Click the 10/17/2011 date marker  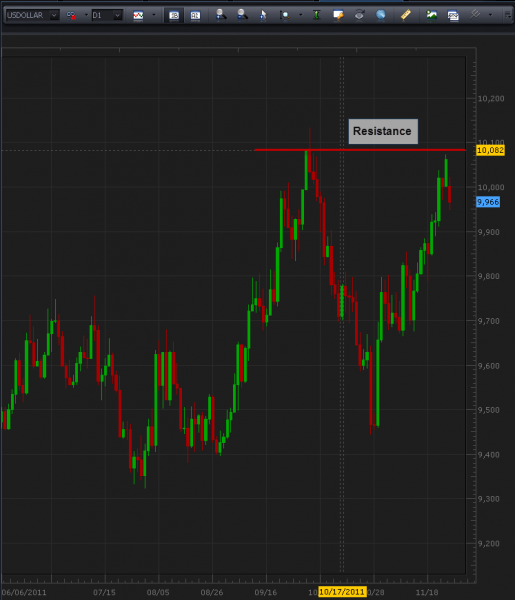[x=342, y=592]
